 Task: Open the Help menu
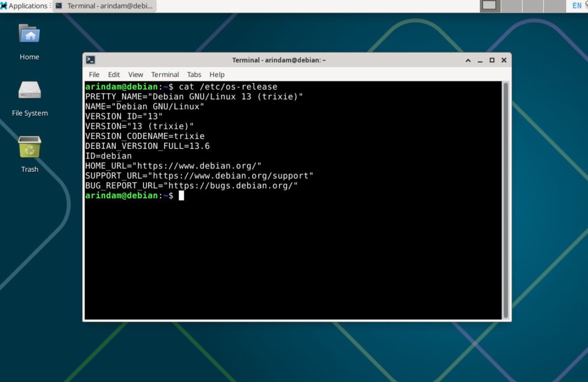[216, 74]
